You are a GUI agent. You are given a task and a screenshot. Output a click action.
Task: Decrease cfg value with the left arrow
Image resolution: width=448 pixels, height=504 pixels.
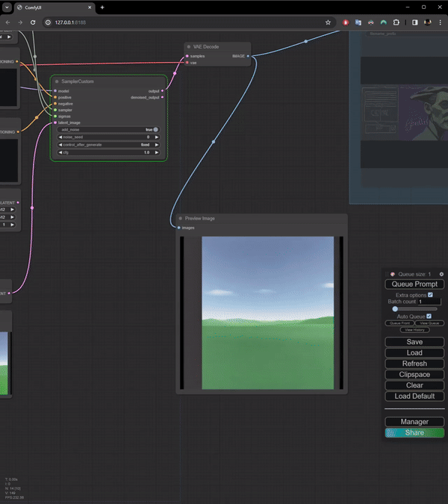[x=60, y=152]
